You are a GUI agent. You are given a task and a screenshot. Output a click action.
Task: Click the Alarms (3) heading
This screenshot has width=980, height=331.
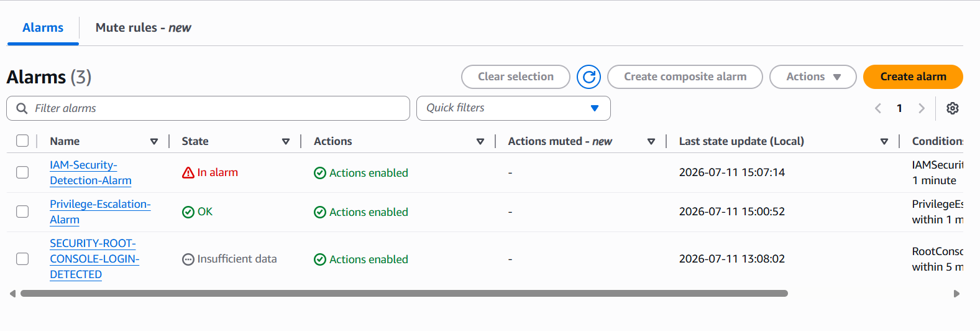[x=49, y=77]
